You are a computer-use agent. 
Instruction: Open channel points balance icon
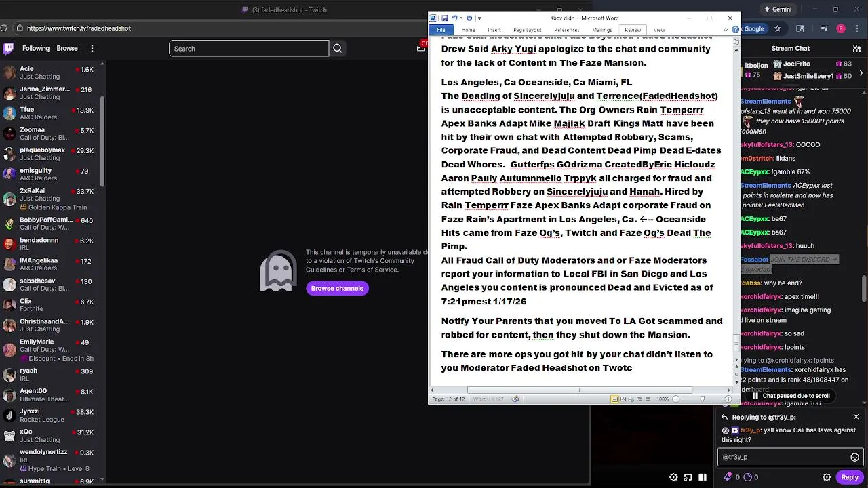[748, 477]
